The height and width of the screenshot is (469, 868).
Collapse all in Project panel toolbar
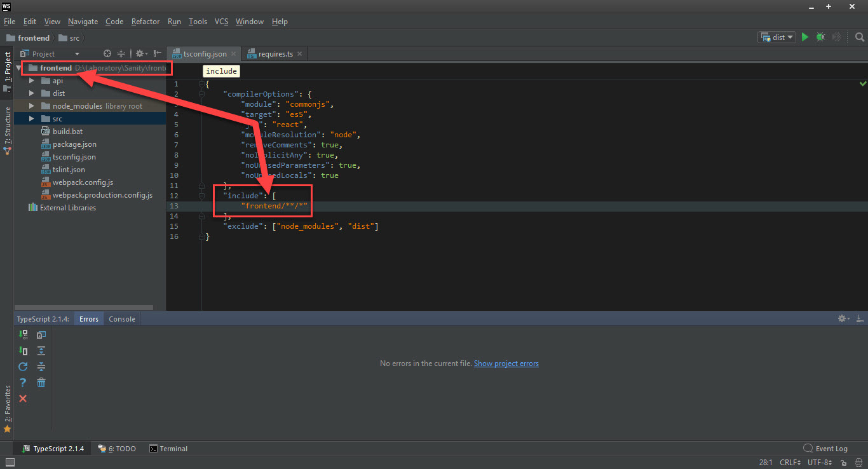click(121, 54)
